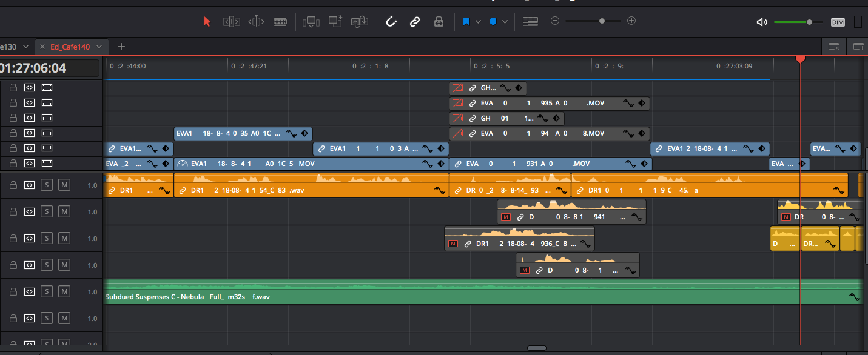Solo the orange DR1 .wav audio track
Image resolution: width=868 pixels, height=355 pixels.
pos(46,185)
